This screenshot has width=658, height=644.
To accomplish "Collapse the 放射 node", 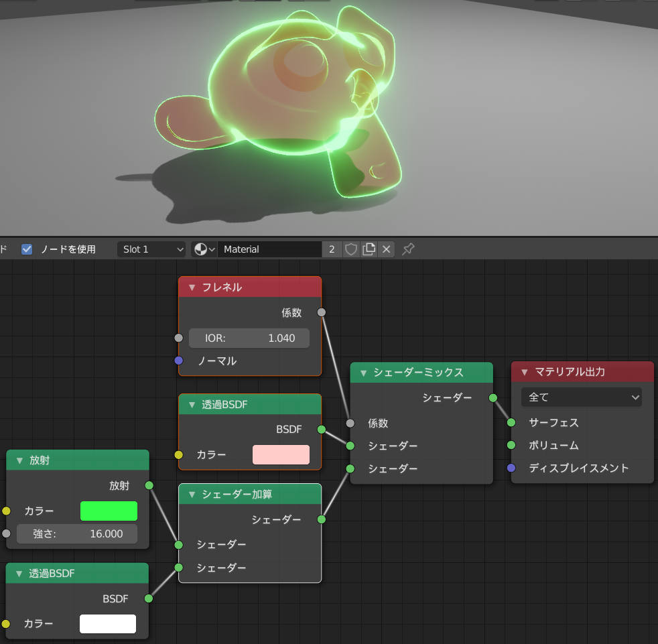I will click(19, 460).
